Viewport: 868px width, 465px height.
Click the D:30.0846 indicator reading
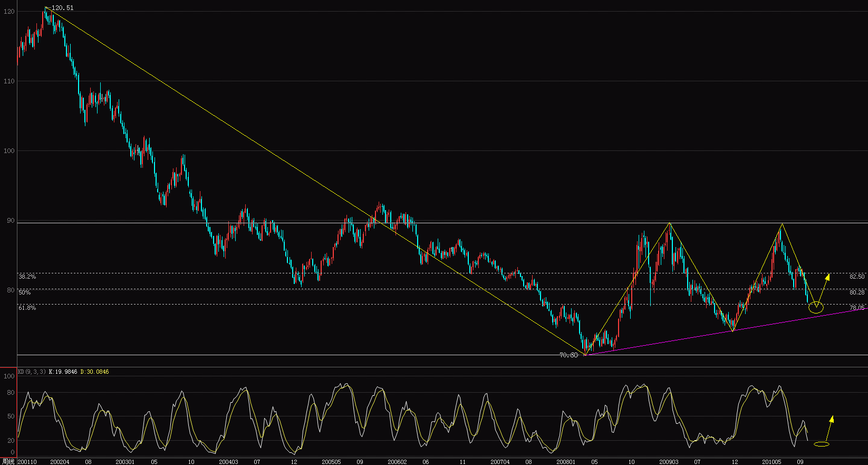(95, 372)
